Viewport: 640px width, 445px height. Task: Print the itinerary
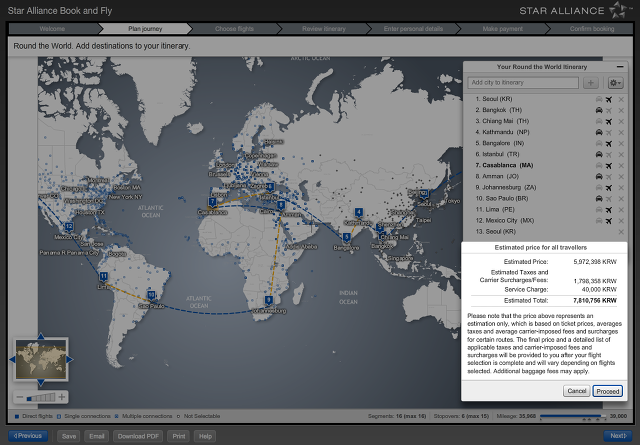point(179,436)
